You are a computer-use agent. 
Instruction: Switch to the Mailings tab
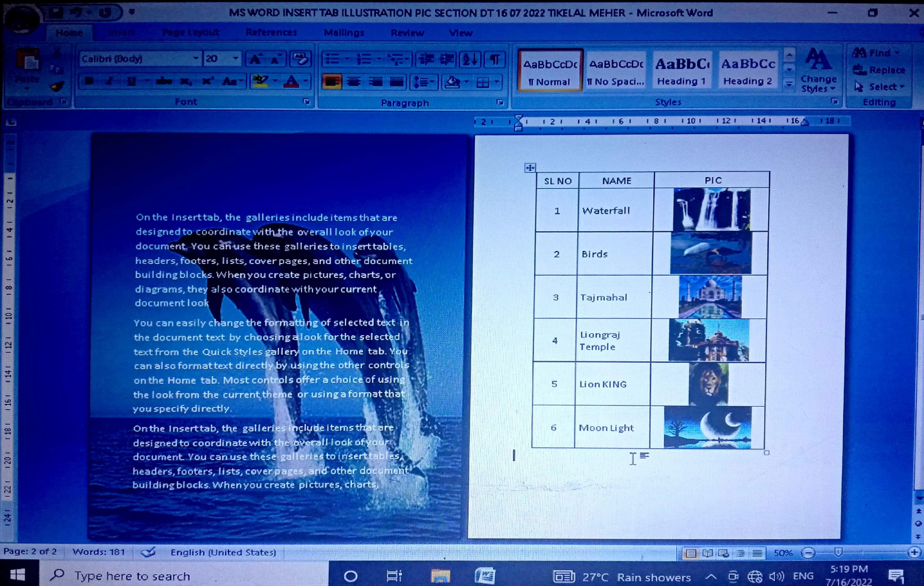click(344, 33)
